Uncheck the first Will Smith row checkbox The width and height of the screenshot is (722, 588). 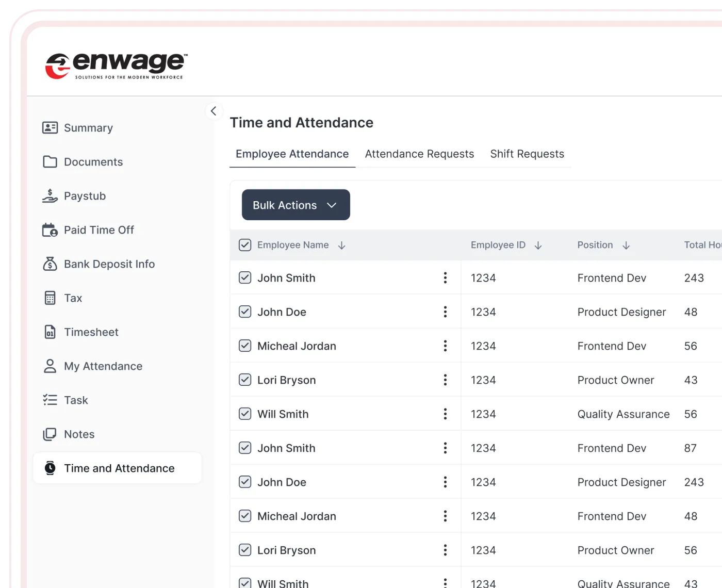point(245,414)
